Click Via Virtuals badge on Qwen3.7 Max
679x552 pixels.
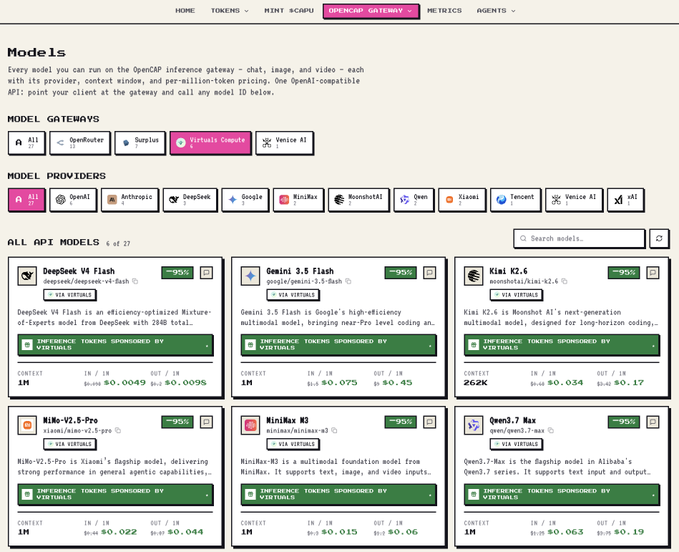[x=516, y=444]
